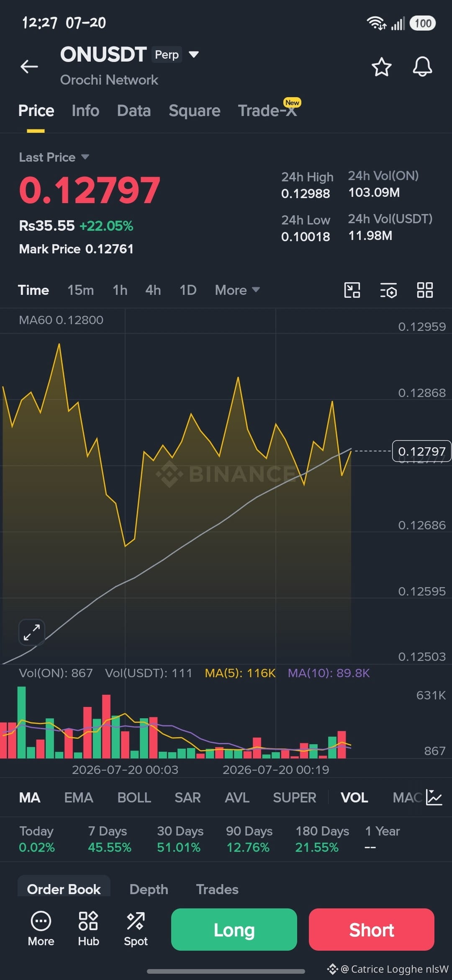The width and height of the screenshot is (452, 980).
Task: Open the Trade-X tab
Action: [267, 111]
